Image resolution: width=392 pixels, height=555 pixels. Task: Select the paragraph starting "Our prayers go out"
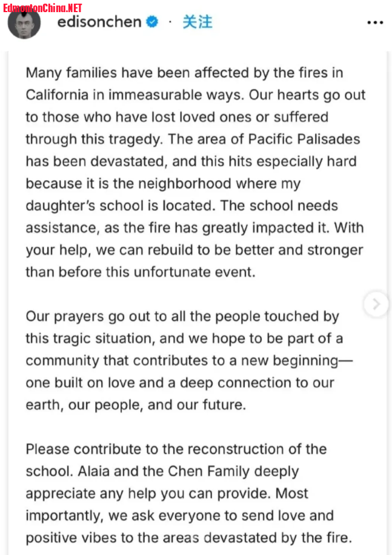[x=189, y=360]
